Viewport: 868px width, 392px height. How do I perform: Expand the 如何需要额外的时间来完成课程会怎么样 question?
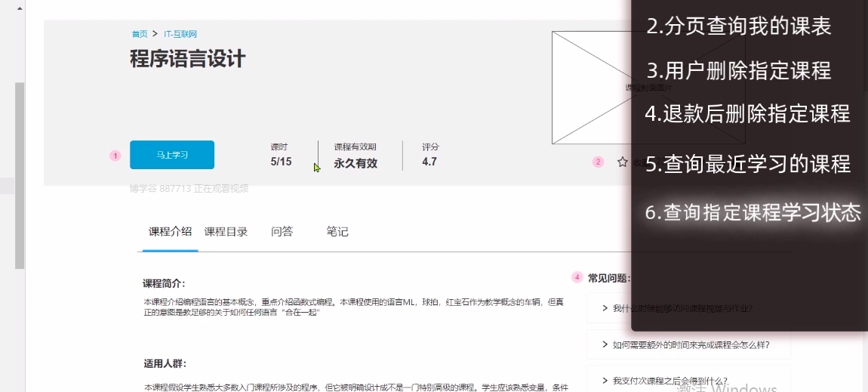[x=688, y=344]
